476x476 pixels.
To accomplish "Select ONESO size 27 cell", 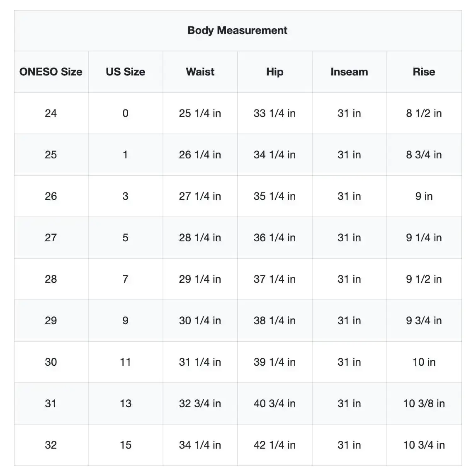I will (51, 238).
